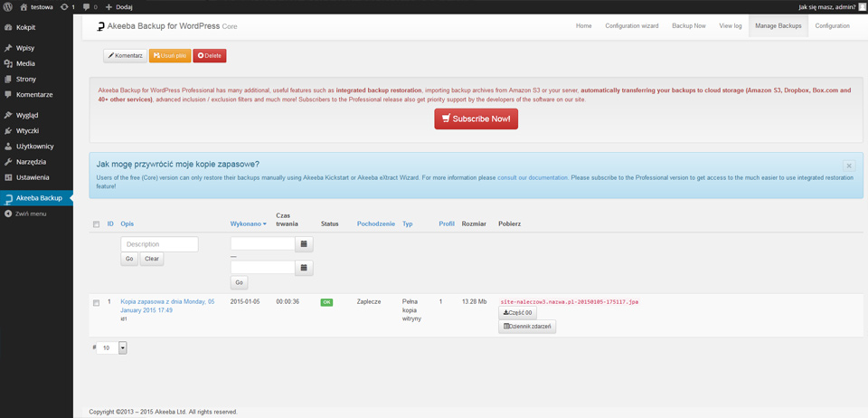Viewport: 868px width, 418px height.
Task: Open Configuration tab
Action: 832,26
